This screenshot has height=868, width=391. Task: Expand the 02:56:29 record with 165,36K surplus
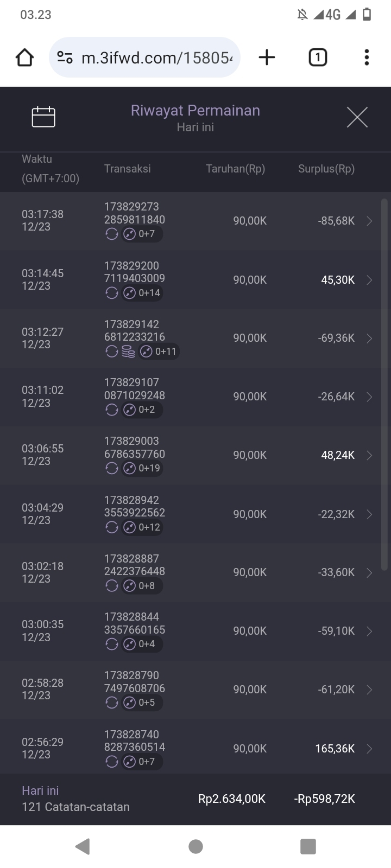(369, 749)
